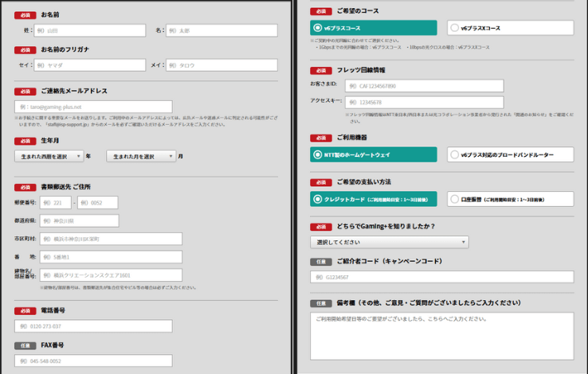This screenshot has height=374, width=588.
Task: Focus the FAX番号 input field
Action: coord(93,360)
